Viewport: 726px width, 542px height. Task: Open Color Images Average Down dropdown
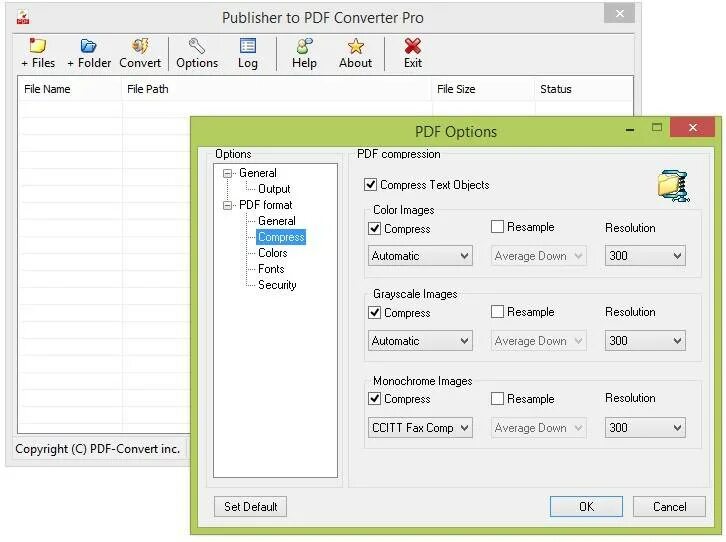(x=538, y=255)
